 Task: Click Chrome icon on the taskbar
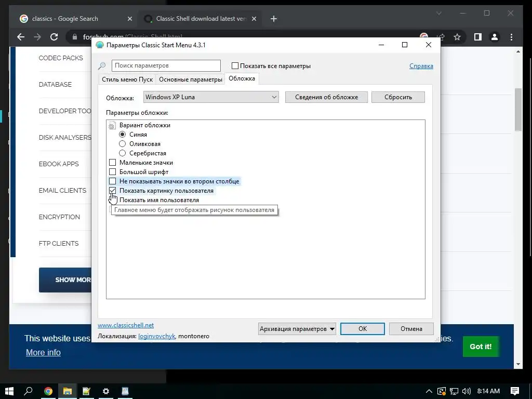tap(48, 391)
